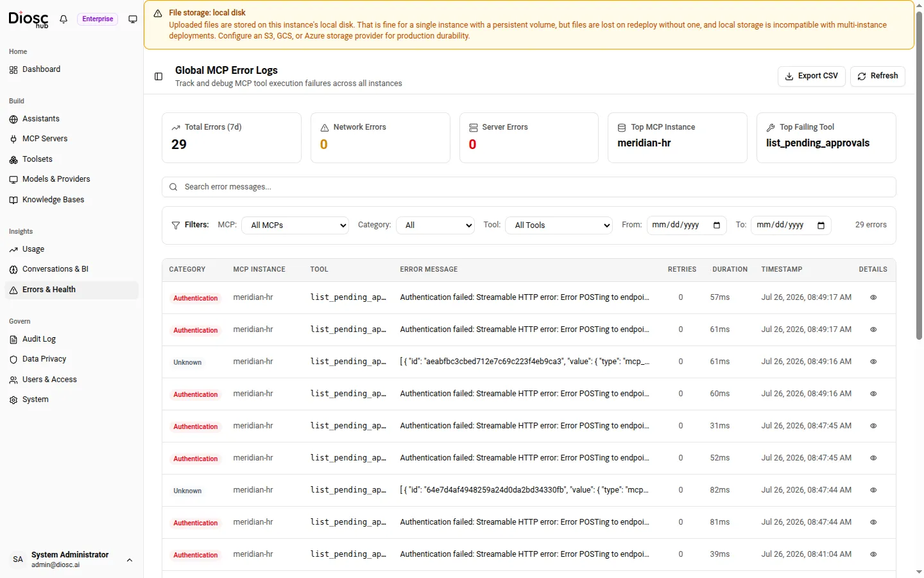924x578 pixels.
Task: Click the MCP Servers plug icon
Action: (13, 139)
